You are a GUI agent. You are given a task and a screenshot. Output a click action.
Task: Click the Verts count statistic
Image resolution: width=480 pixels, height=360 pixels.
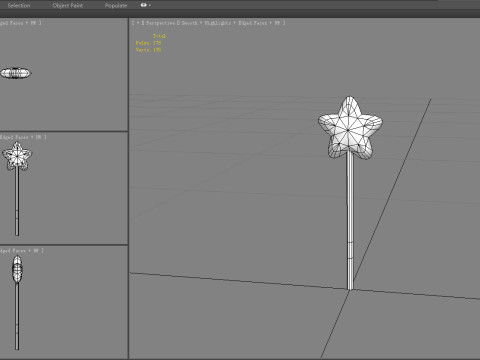tap(148, 50)
